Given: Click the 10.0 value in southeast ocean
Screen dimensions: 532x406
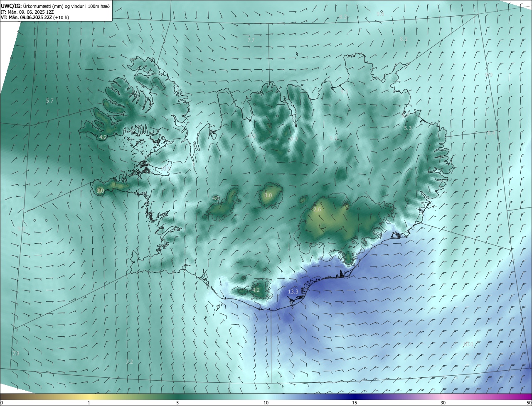Looking at the screenshot, I should [468, 345].
